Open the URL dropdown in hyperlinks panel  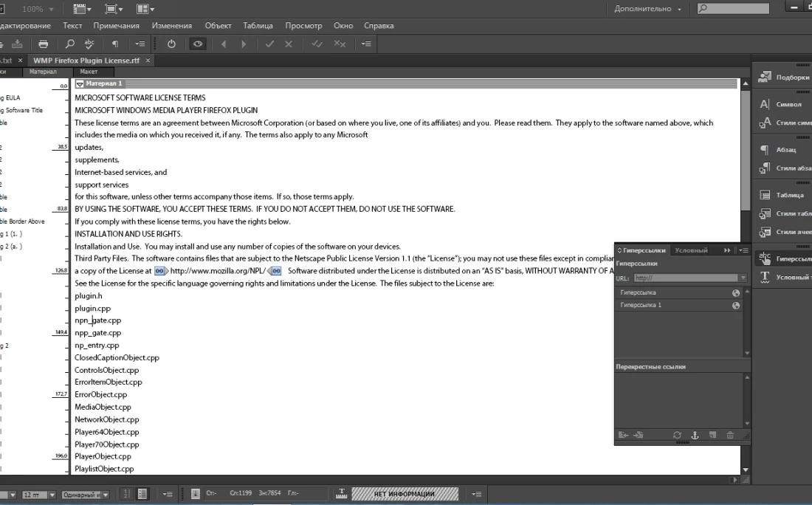pyautogui.click(x=743, y=278)
